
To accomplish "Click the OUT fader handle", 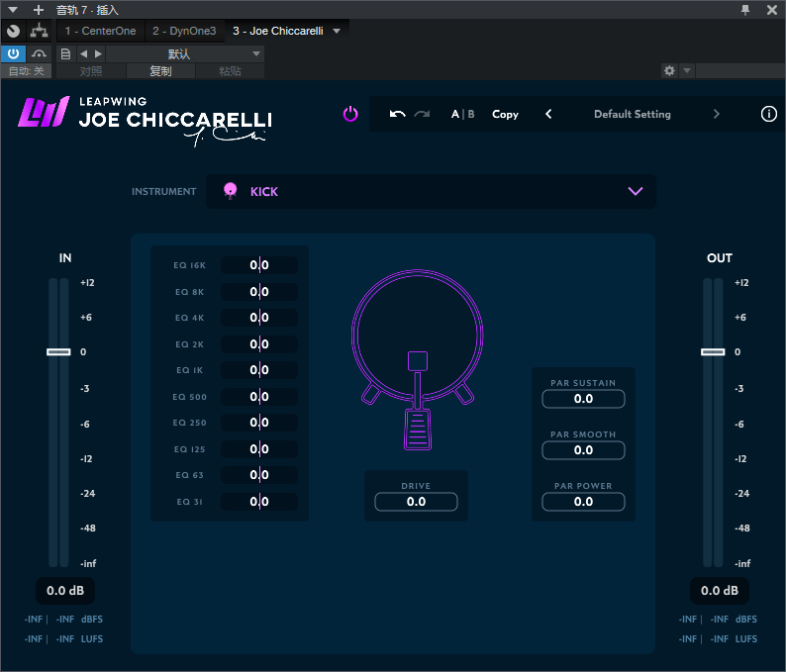I will [713, 351].
